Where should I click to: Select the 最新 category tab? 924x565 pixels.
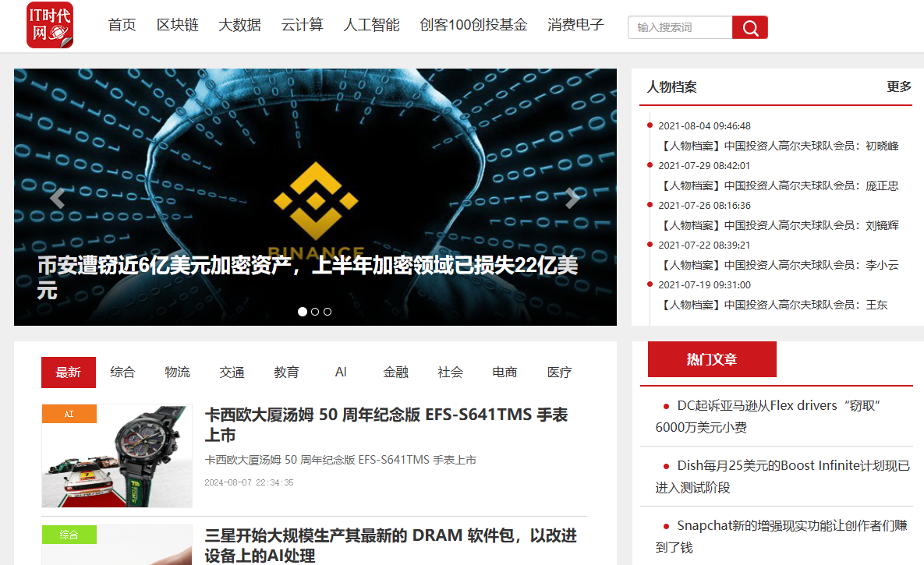[x=69, y=373]
